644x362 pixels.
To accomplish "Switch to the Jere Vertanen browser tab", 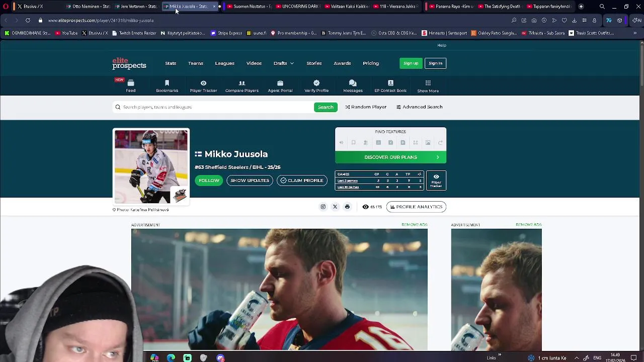I will pyautogui.click(x=135, y=7).
